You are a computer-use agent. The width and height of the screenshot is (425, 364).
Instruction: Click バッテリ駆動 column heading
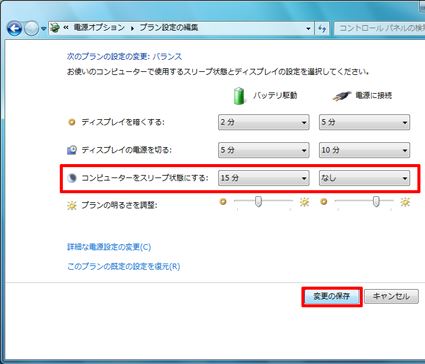click(x=275, y=96)
